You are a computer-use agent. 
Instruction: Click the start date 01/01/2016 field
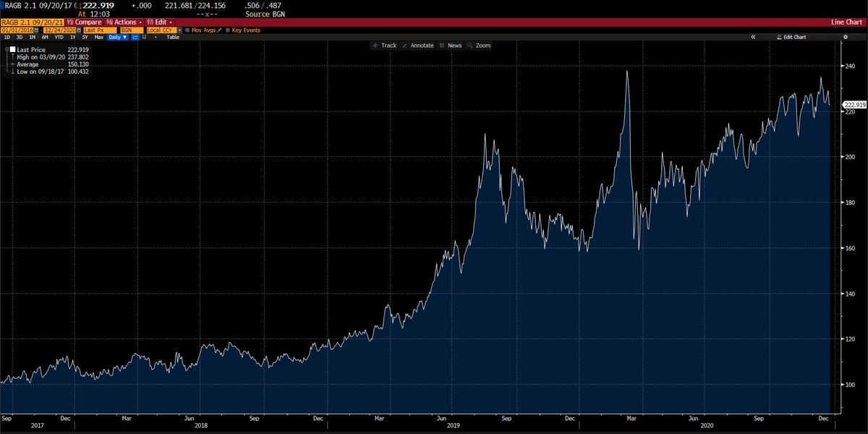17,30
